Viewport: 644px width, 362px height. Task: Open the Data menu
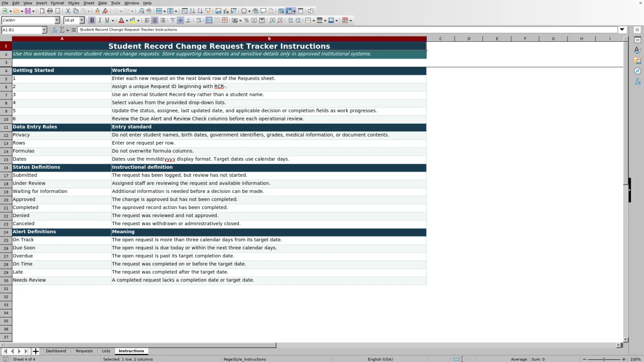click(102, 3)
